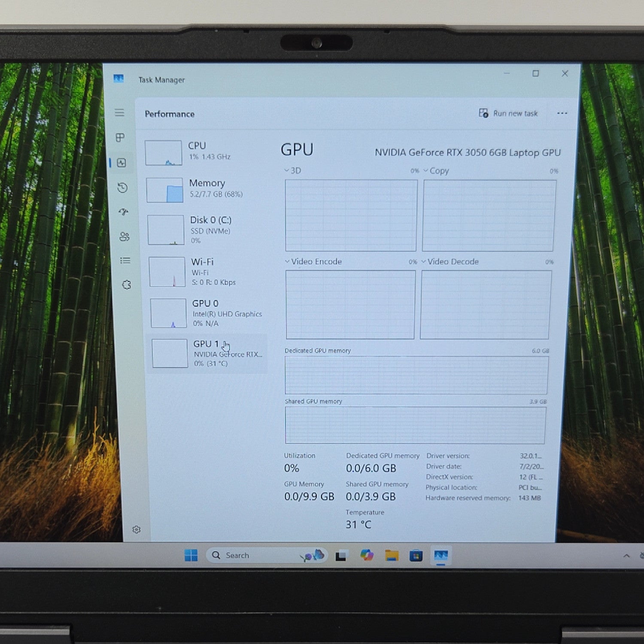Click the CPU usage mini graph
The image size is (644, 644).
[x=164, y=153]
